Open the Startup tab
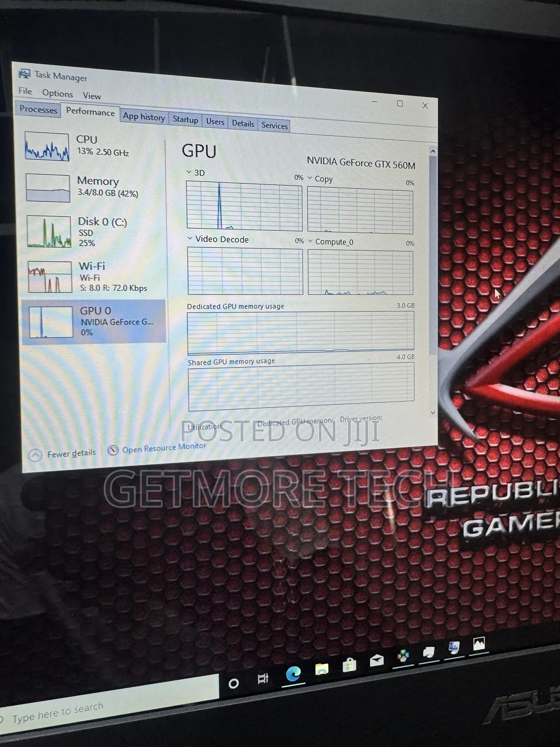This screenshot has width=560, height=747. point(185,119)
